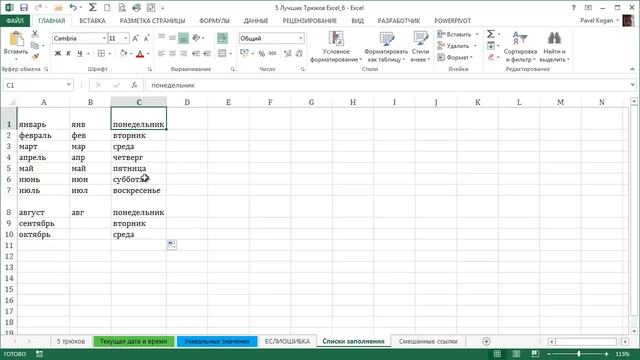The image size is (640, 360).
Task: Open the Текущая дата и время sheet tab
Action: [133, 341]
